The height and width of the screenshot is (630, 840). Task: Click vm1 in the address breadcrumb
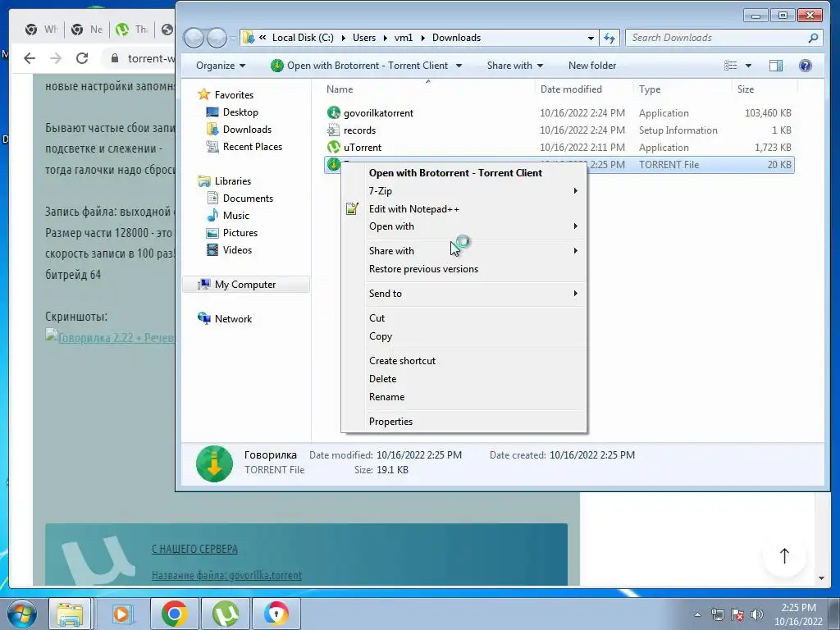coord(404,38)
